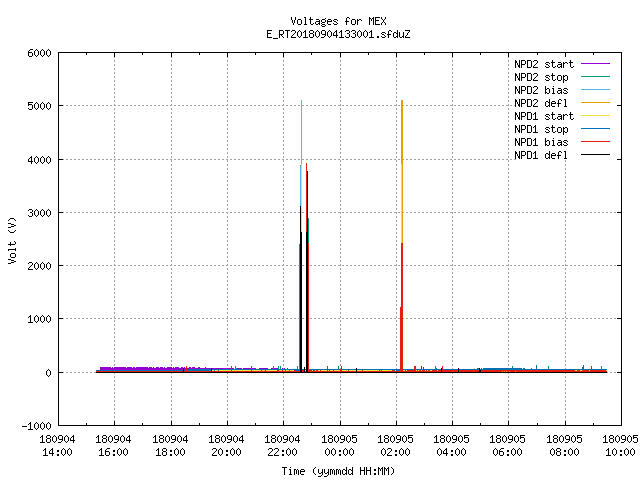Click the light blue NPD2 bias legend line
The width and height of the screenshot is (640, 480).
[595, 90]
